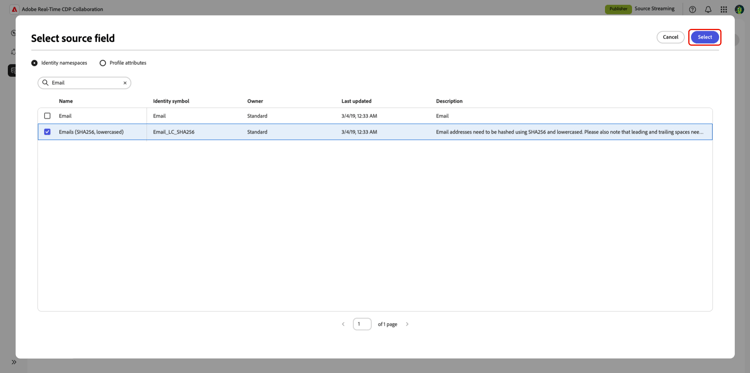Open the app switcher grid icon
750x373 pixels.
point(724,9)
